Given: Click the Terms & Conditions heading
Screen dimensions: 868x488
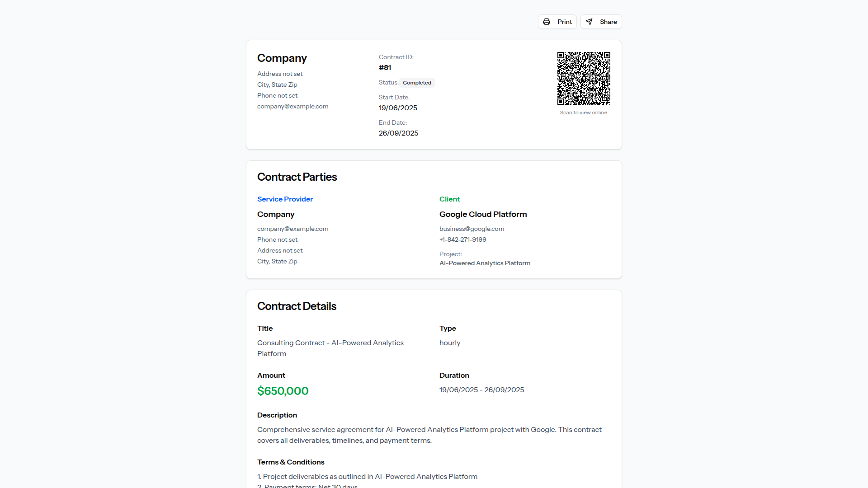Looking at the screenshot, I should [291, 462].
